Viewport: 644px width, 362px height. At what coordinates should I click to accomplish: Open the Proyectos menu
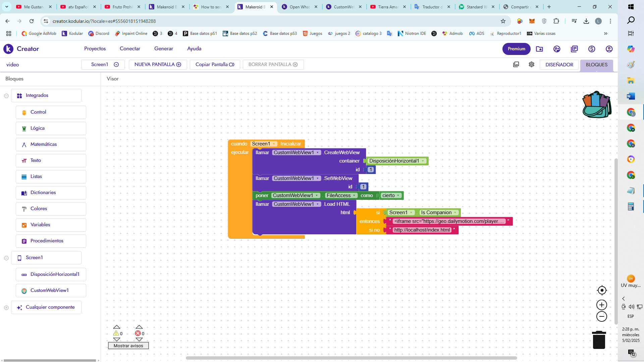click(95, 49)
